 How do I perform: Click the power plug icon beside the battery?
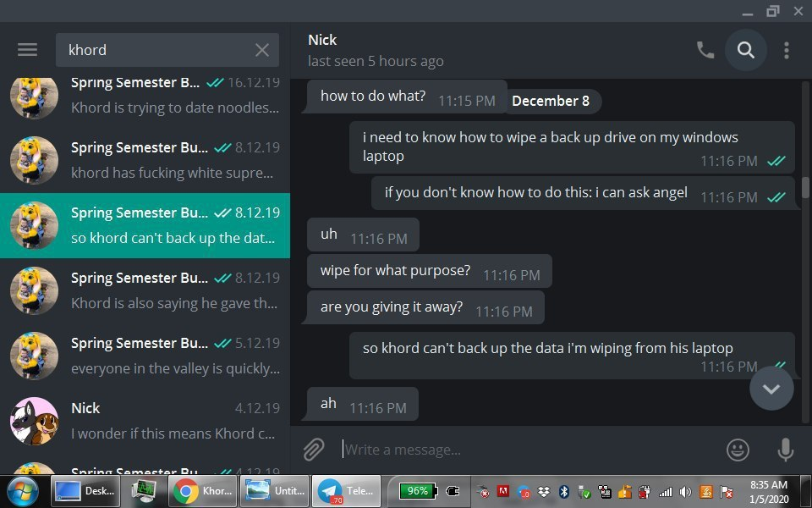click(x=453, y=491)
